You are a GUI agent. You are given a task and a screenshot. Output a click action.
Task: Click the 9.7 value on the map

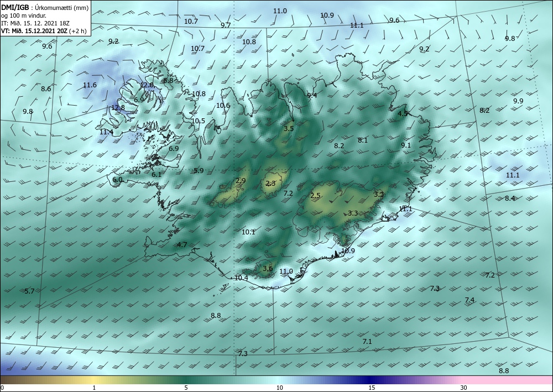[x=226, y=25]
